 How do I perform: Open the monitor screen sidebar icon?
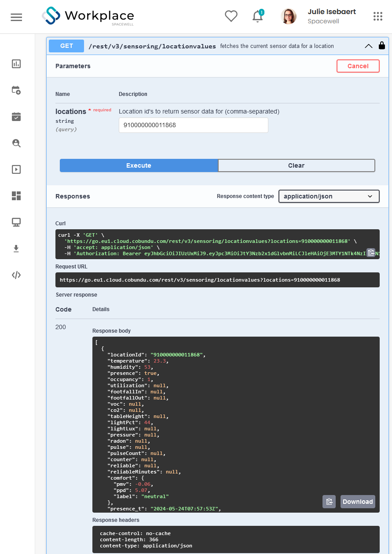[16, 222]
